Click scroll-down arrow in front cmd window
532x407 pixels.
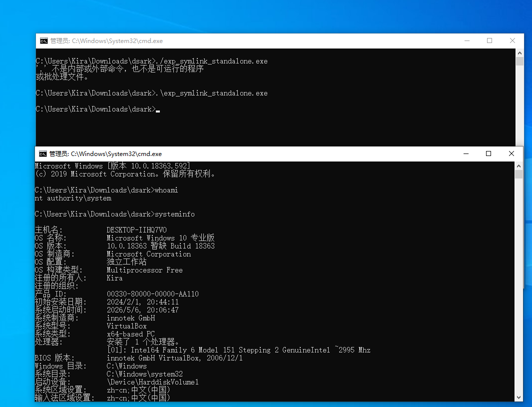coord(519,397)
